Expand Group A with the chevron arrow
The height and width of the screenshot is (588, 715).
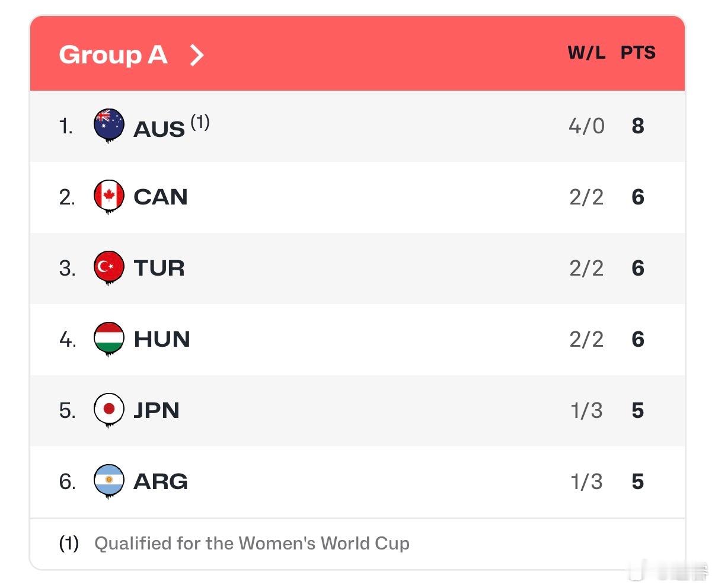pos(197,55)
